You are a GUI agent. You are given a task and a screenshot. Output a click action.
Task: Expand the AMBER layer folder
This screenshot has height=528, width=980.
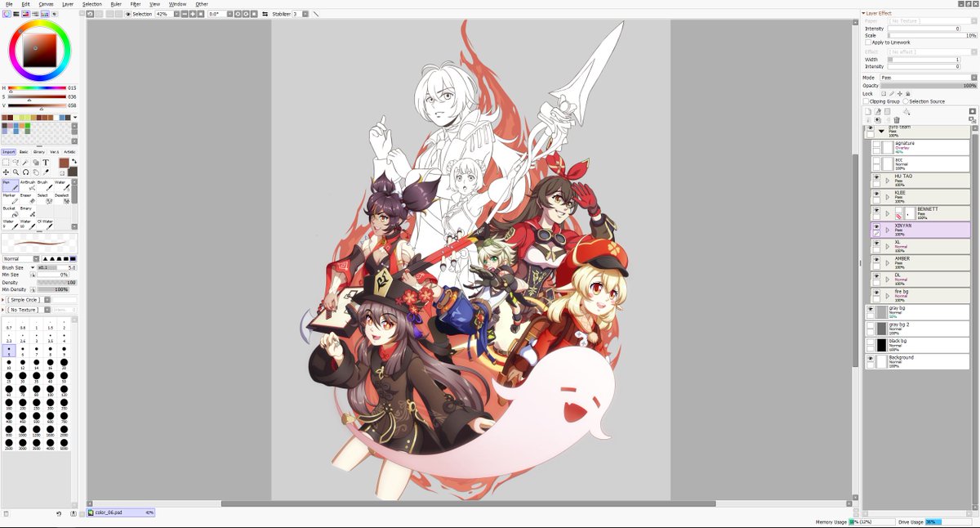click(888, 262)
